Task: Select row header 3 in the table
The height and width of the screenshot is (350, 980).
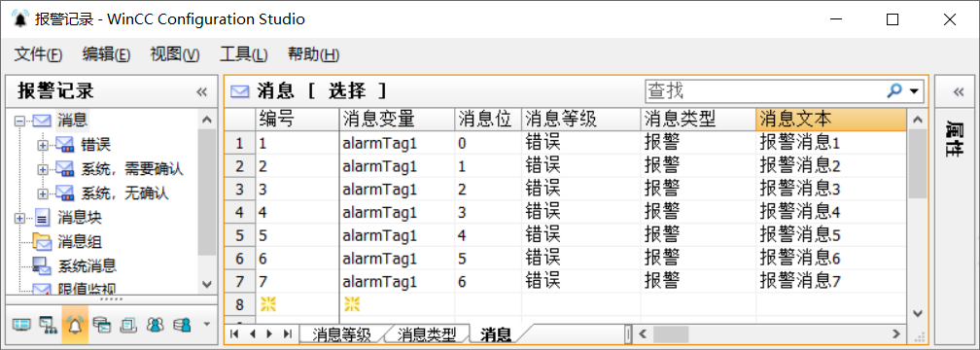Action: [x=240, y=190]
